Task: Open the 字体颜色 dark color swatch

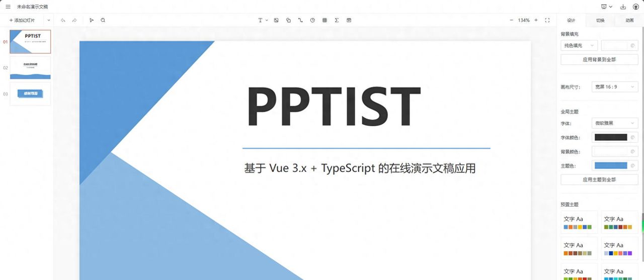Action: tap(614, 137)
